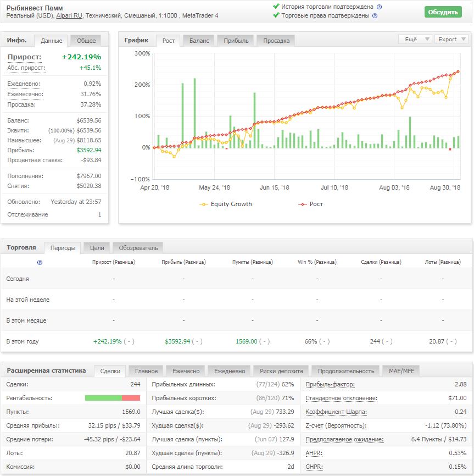
Task: Open the Цели trading tab
Action: click(97, 248)
